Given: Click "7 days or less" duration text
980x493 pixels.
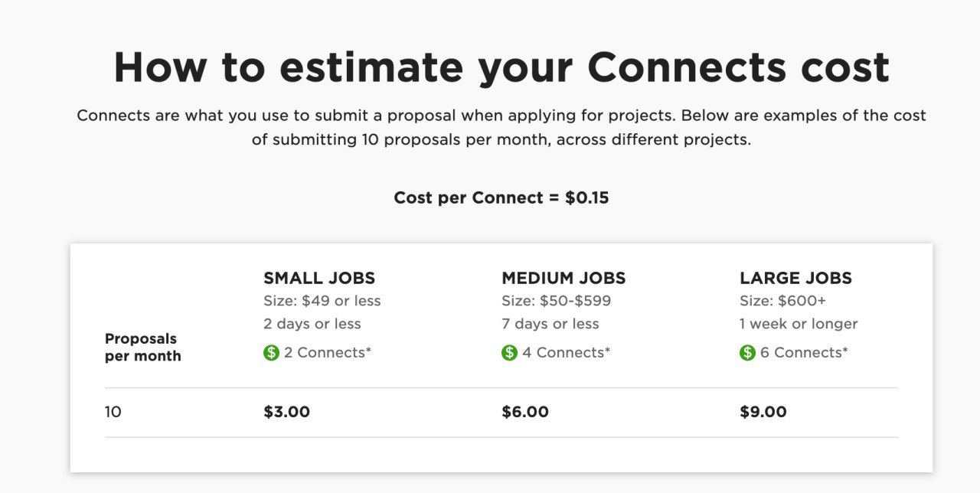Looking at the screenshot, I should [x=550, y=324].
